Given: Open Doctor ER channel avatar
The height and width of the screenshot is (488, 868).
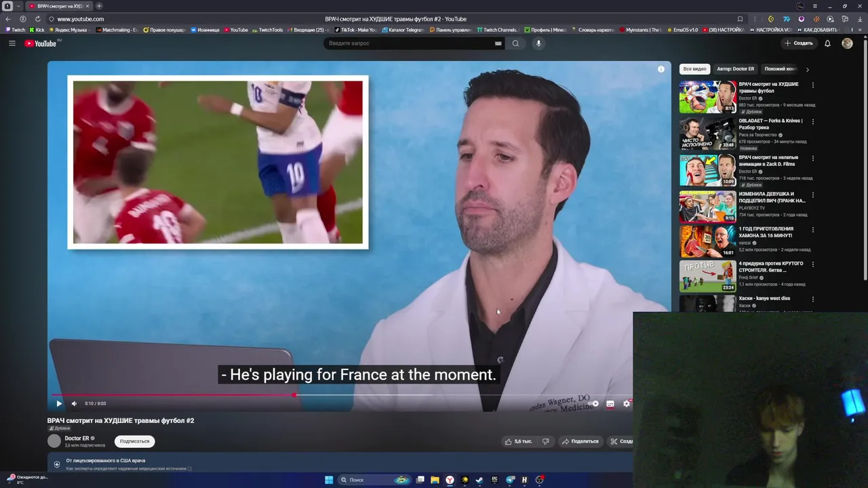Looking at the screenshot, I should click(x=54, y=441).
